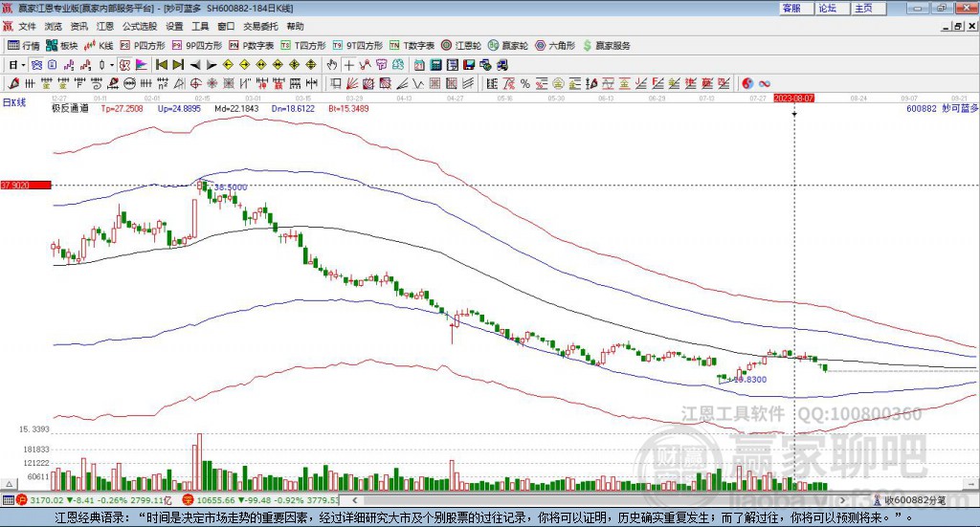This screenshot has height=527, width=980.
Task: Open the 交易委托 menu
Action: pos(260,26)
